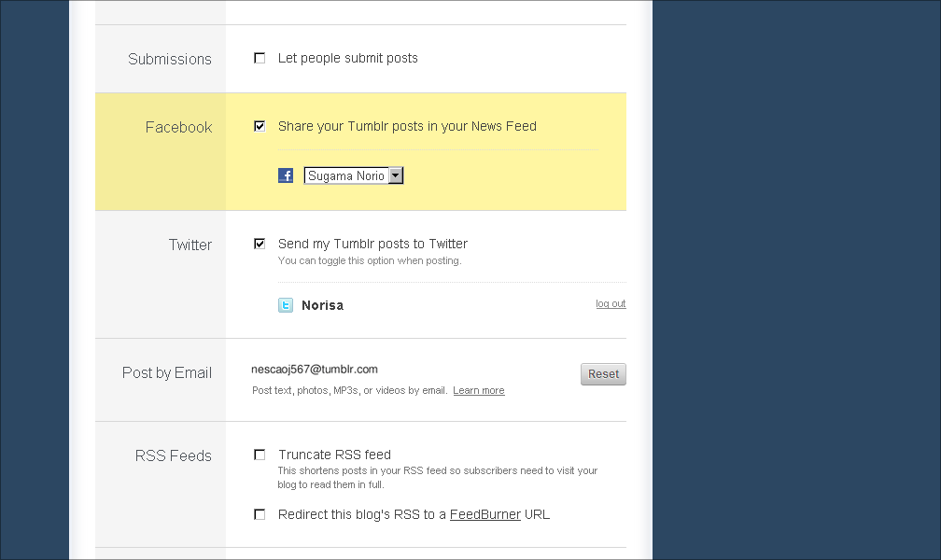Uncheck Share your Tumblr posts in News Feed

pyautogui.click(x=260, y=126)
